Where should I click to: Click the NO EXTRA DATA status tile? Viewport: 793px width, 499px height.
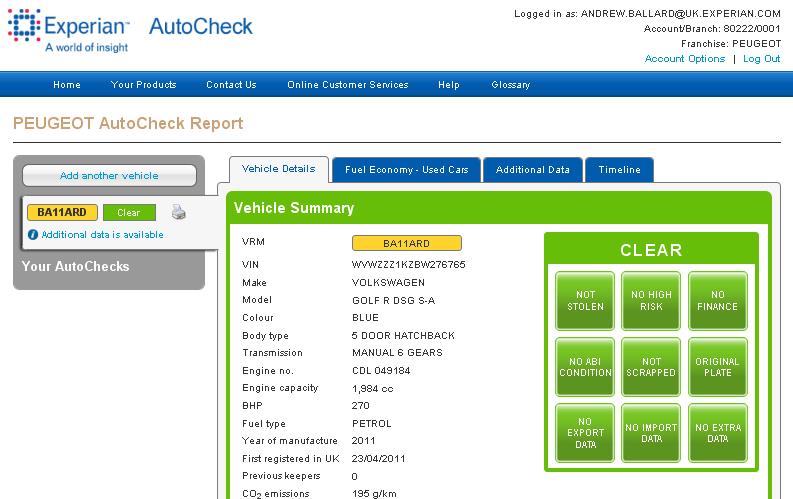click(718, 433)
